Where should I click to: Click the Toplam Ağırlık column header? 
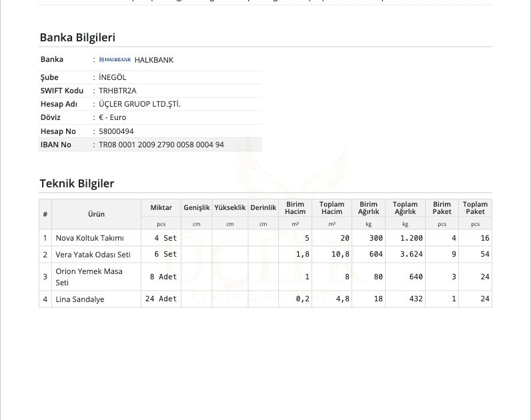tap(405, 208)
